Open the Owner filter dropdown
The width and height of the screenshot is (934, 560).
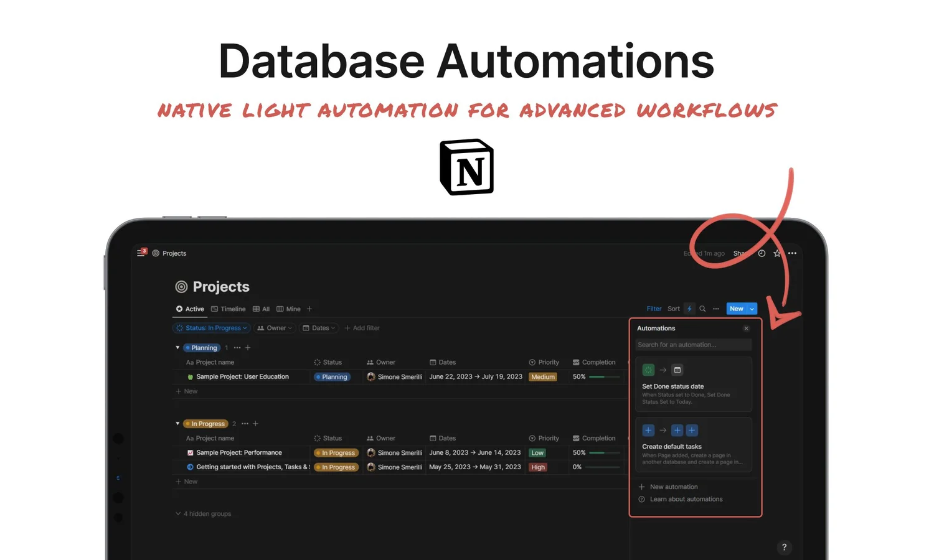coord(274,328)
